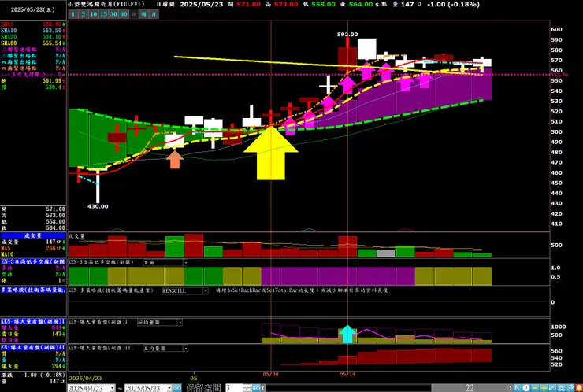Click the MA5 volume value row

[x=33, y=248]
